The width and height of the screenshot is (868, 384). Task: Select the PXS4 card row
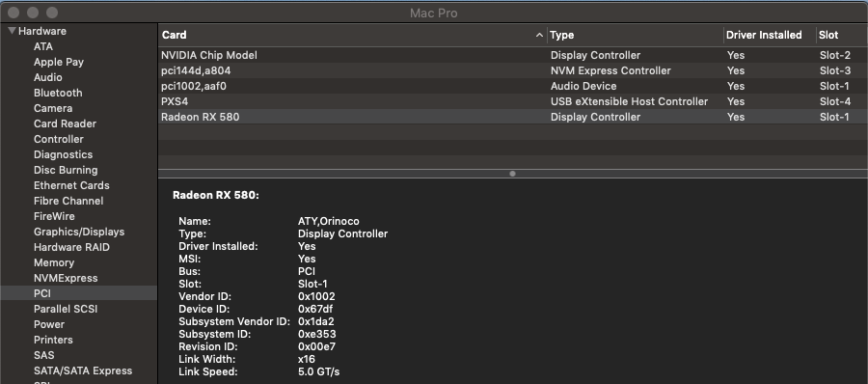[513, 102]
